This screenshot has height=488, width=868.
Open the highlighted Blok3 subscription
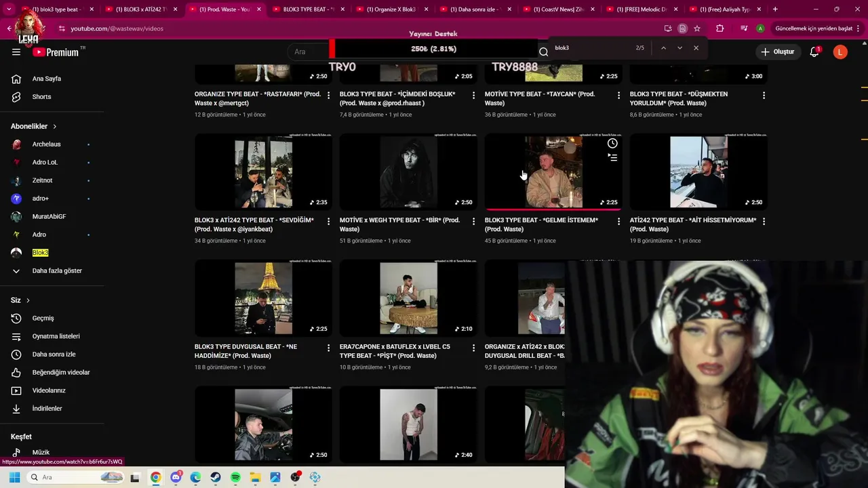tap(40, 253)
